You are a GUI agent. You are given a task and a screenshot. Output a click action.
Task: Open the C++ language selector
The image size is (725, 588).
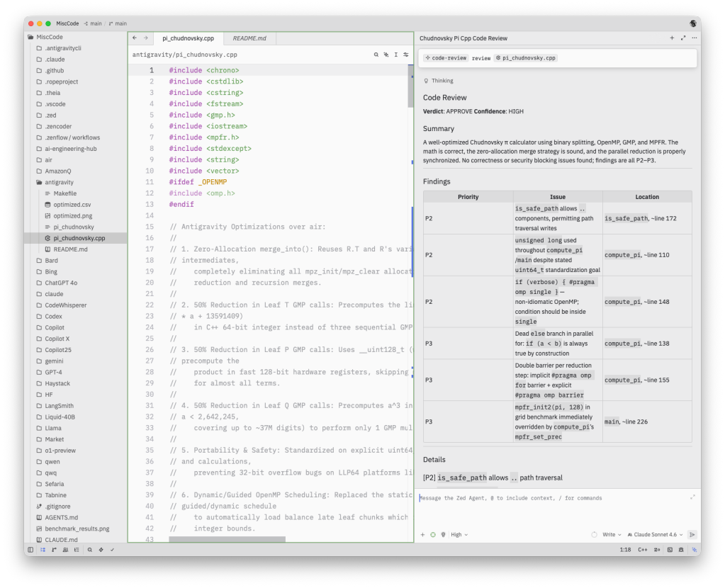point(642,550)
